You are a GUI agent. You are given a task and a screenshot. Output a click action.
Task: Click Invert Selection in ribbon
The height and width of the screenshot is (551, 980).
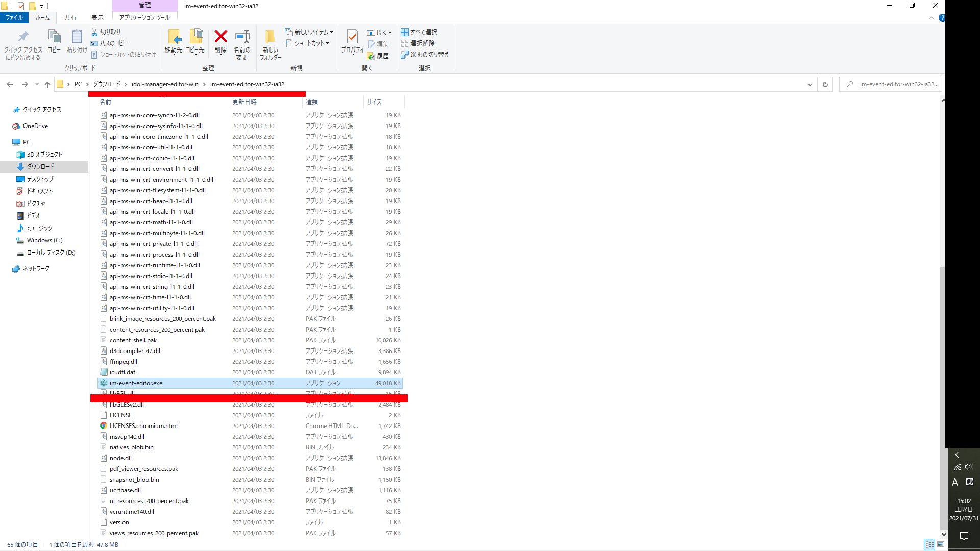[x=425, y=55]
